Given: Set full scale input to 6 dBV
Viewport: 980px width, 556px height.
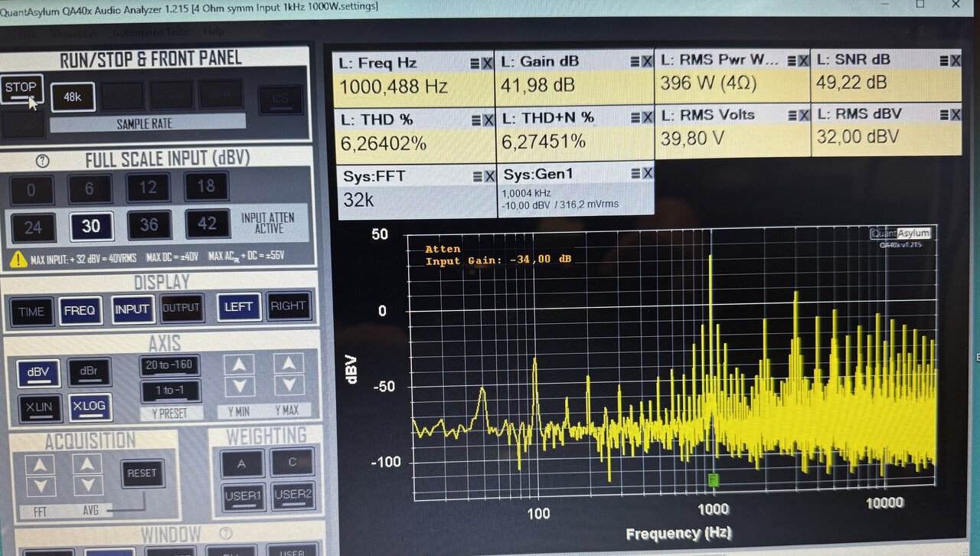Looking at the screenshot, I should click(90, 188).
